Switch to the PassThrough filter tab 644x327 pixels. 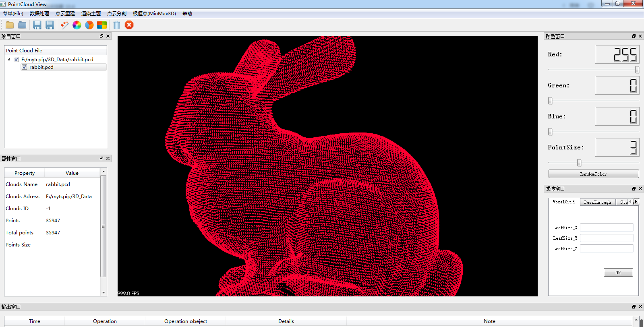click(598, 202)
